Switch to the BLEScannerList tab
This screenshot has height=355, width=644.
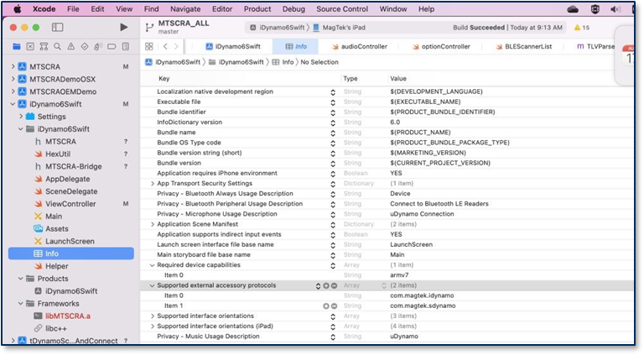coord(523,46)
